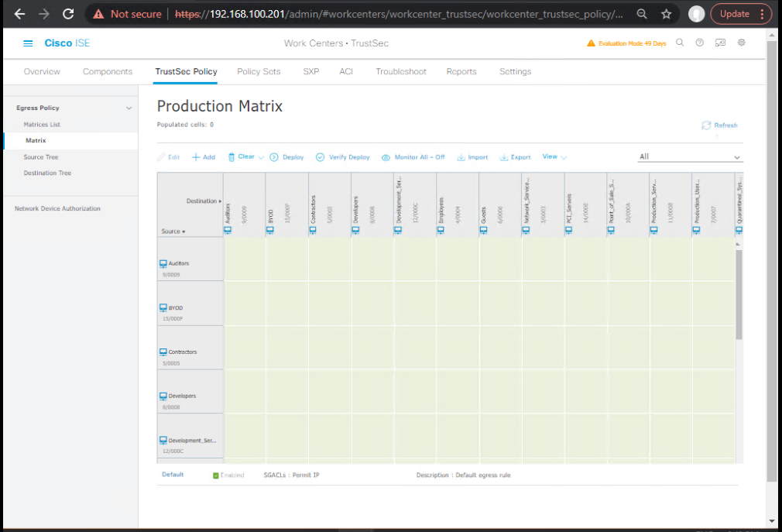This screenshot has width=782, height=532.
Task: Reload the page with browser refresh icon
Action: 68,14
